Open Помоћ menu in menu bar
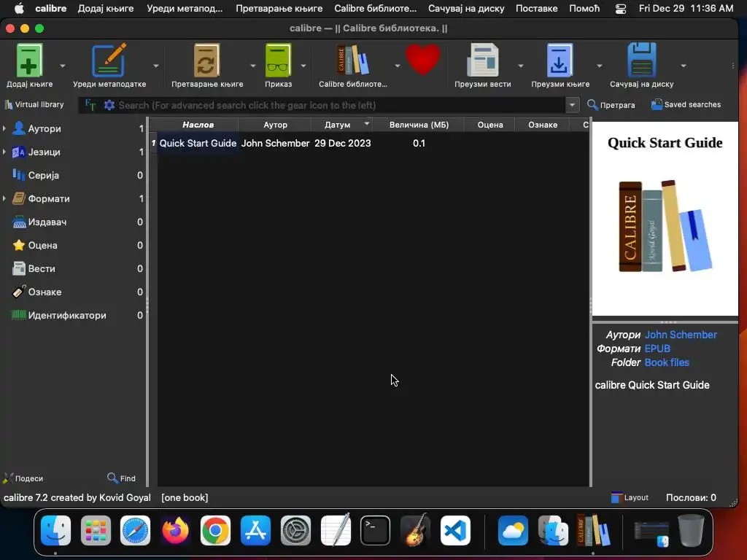This screenshot has width=747, height=560. click(x=584, y=9)
